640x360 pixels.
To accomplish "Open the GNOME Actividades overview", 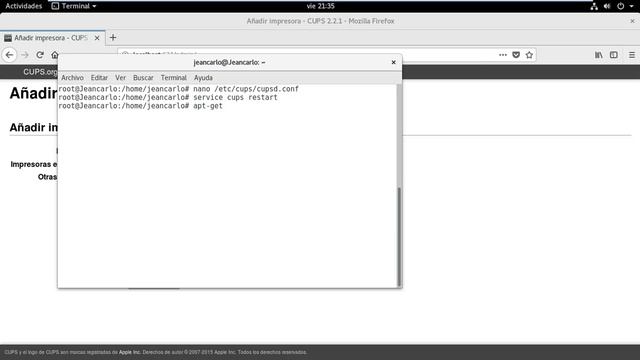I will pyautogui.click(x=24, y=6).
